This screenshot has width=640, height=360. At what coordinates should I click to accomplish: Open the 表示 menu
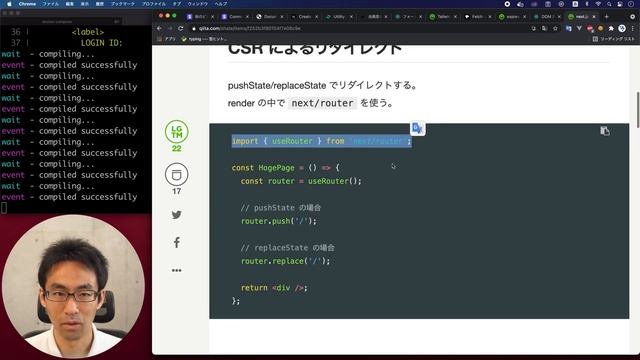click(x=84, y=4)
